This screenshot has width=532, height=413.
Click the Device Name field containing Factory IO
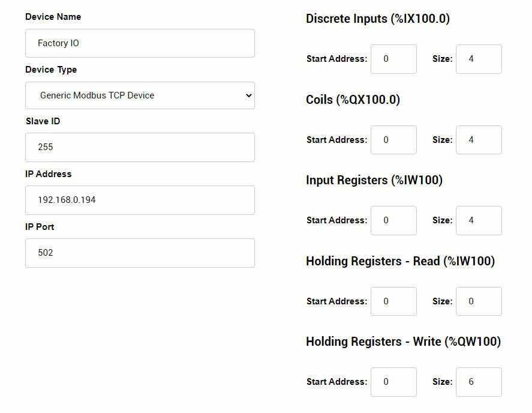point(140,43)
